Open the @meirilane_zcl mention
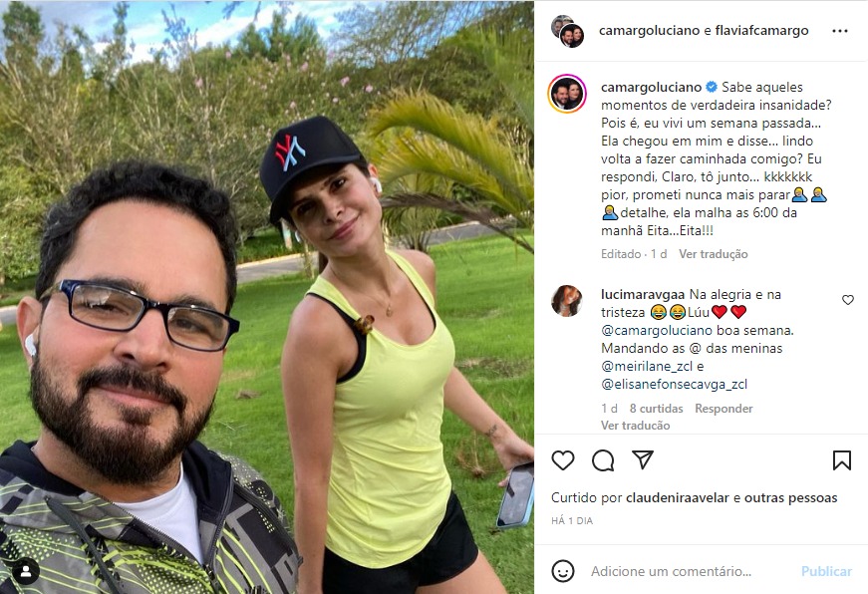 point(647,366)
